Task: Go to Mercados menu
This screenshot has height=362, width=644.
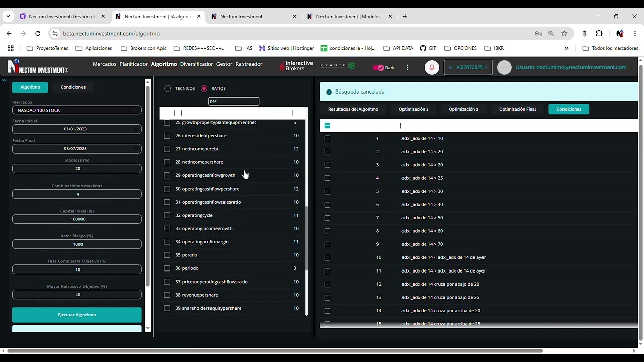Action: 104,64
